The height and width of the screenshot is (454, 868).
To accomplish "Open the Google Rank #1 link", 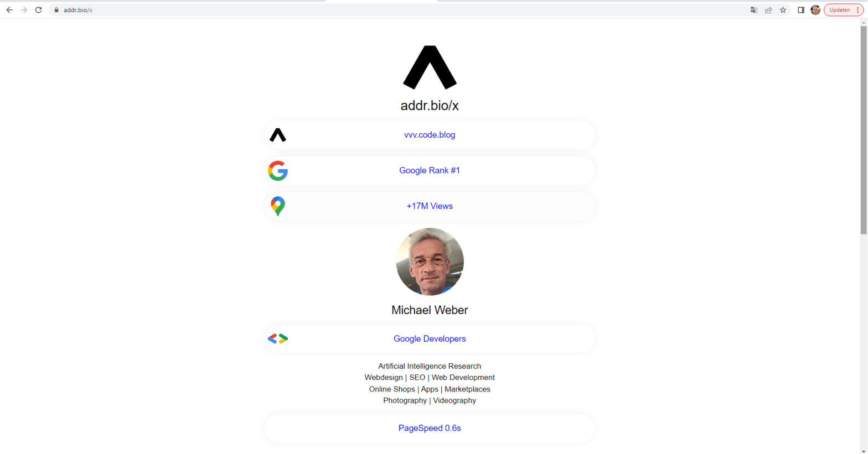I will point(430,170).
